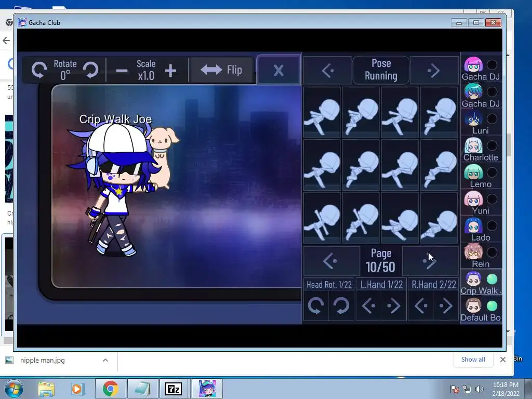Open the Pose Running category label

click(x=381, y=70)
